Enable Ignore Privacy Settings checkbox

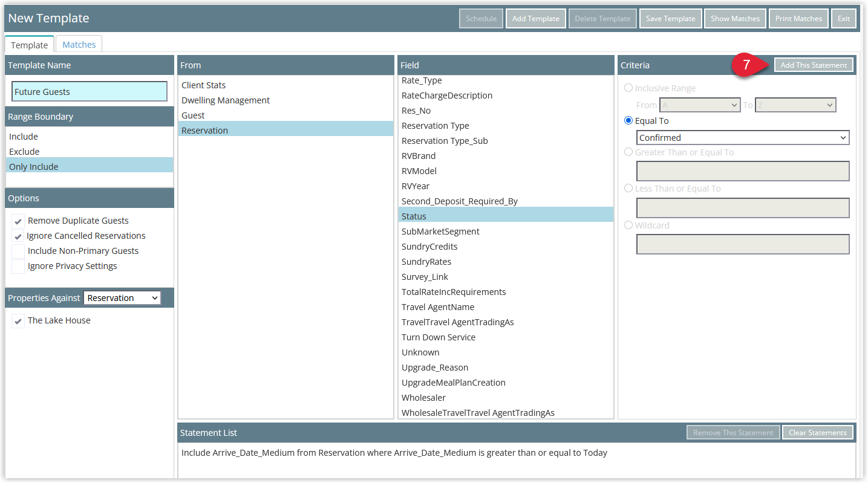[x=18, y=267]
